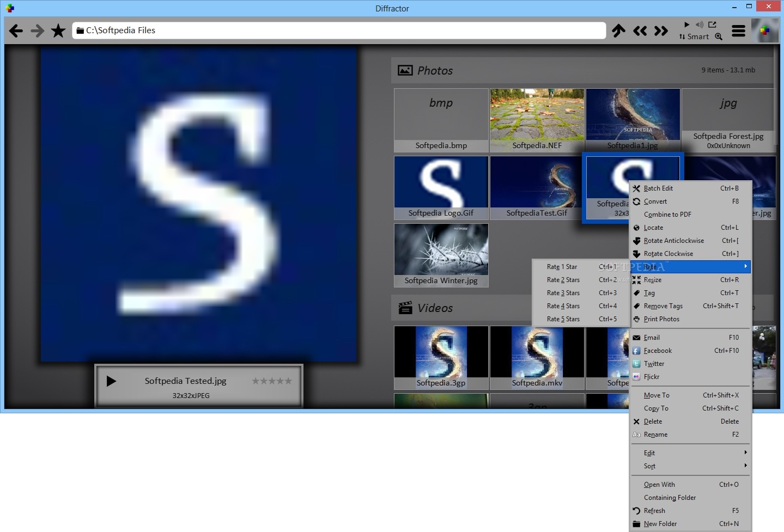Select the Softpedia1.jpg thumbnail
This screenshot has width=784, height=532.
click(633, 120)
